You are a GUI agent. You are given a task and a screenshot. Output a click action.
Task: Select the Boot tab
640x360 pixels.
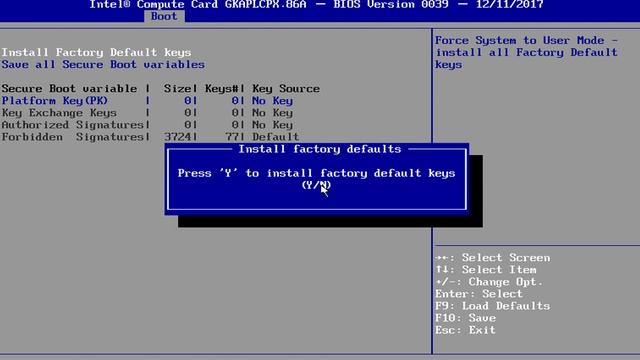pyautogui.click(x=164, y=16)
